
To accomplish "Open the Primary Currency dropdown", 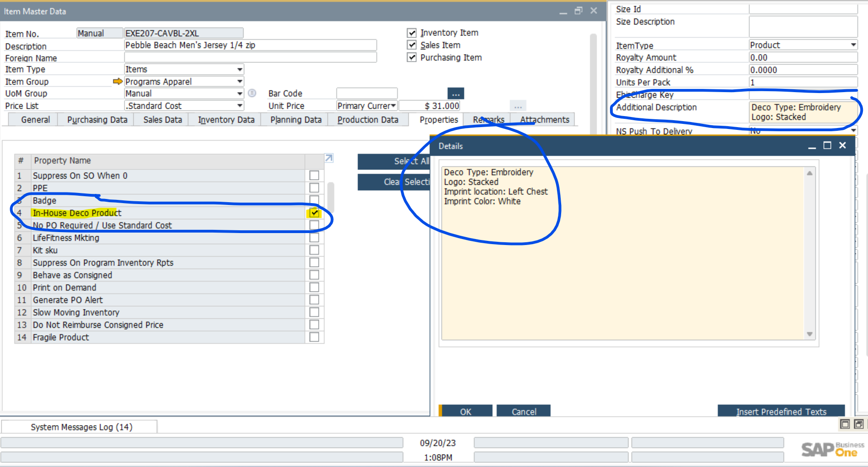I will (393, 106).
